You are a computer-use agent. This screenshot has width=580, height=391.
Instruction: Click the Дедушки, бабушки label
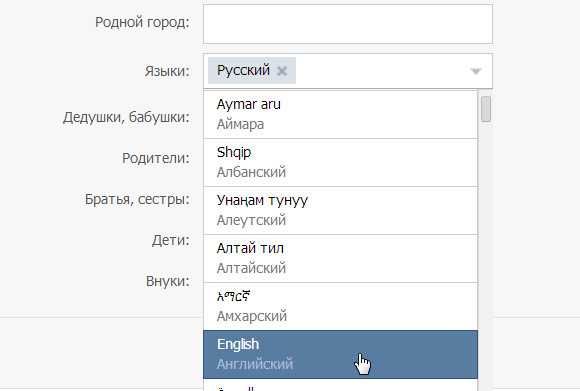126,117
